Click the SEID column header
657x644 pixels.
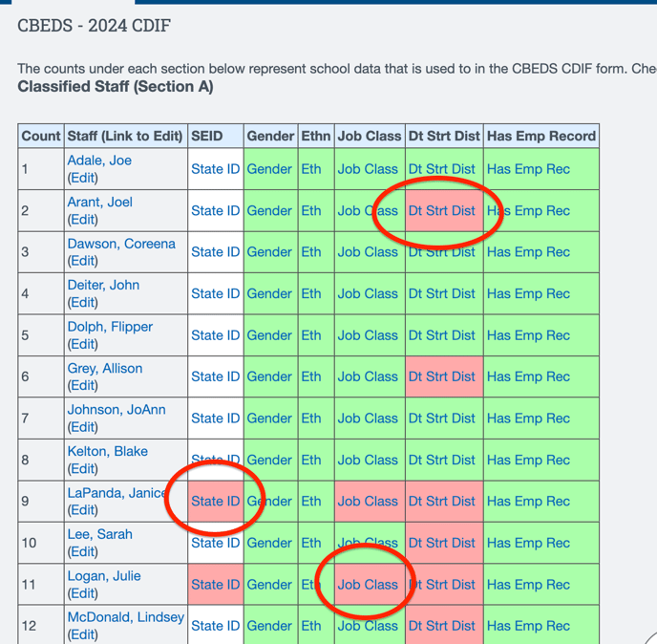click(x=206, y=136)
